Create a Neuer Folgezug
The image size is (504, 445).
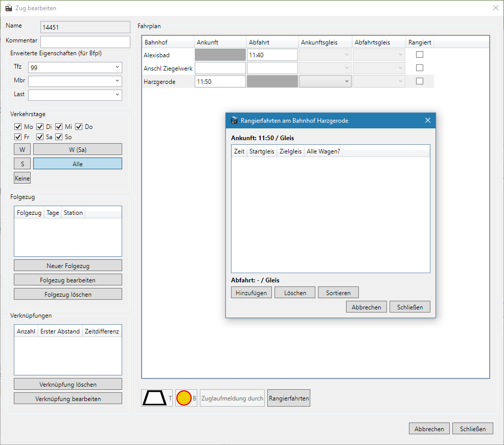click(x=68, y=265)
